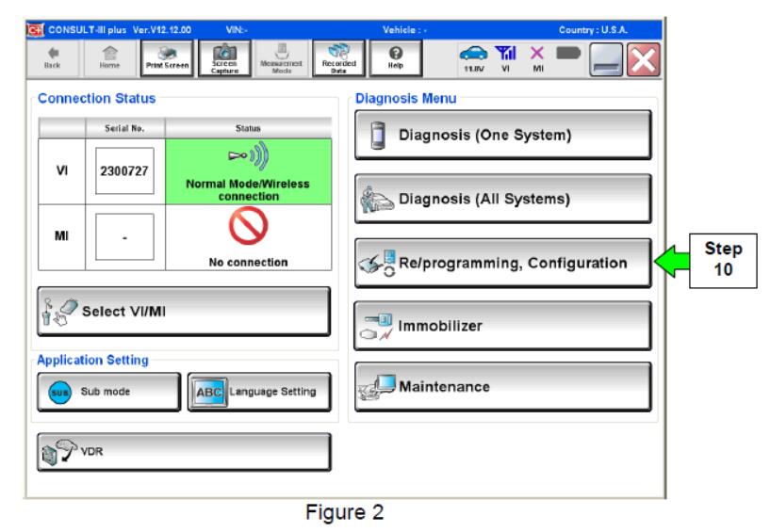Click the wireless connection status icon for VI
Screen dimensions: 770x532
(x=249, y=156)
